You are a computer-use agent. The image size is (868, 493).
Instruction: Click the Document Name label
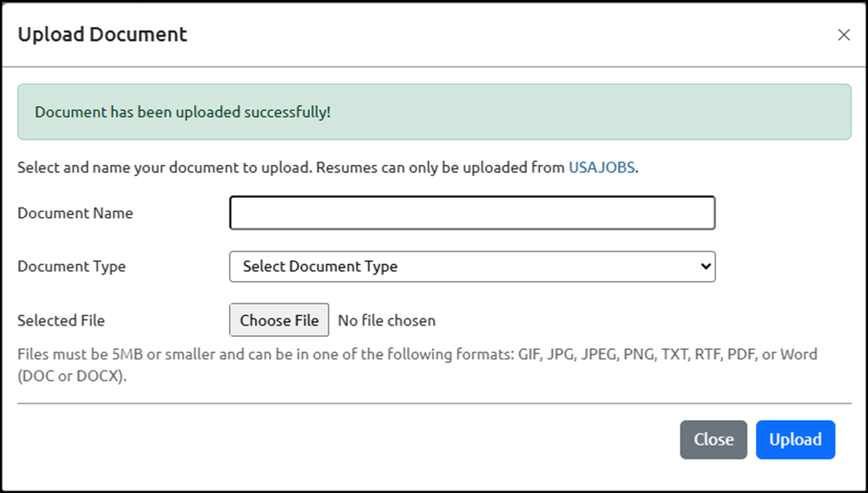click(x=76, y=213)
